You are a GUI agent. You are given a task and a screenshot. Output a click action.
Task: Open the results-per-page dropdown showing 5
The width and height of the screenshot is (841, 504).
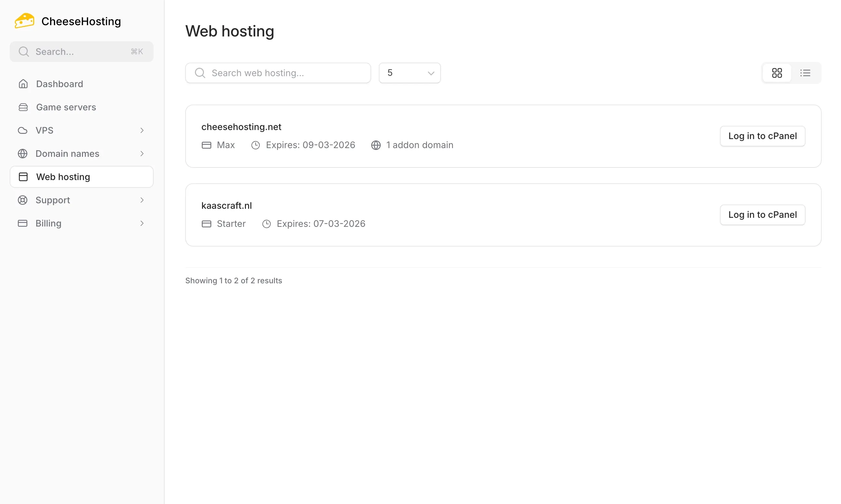tap(409, 73)
